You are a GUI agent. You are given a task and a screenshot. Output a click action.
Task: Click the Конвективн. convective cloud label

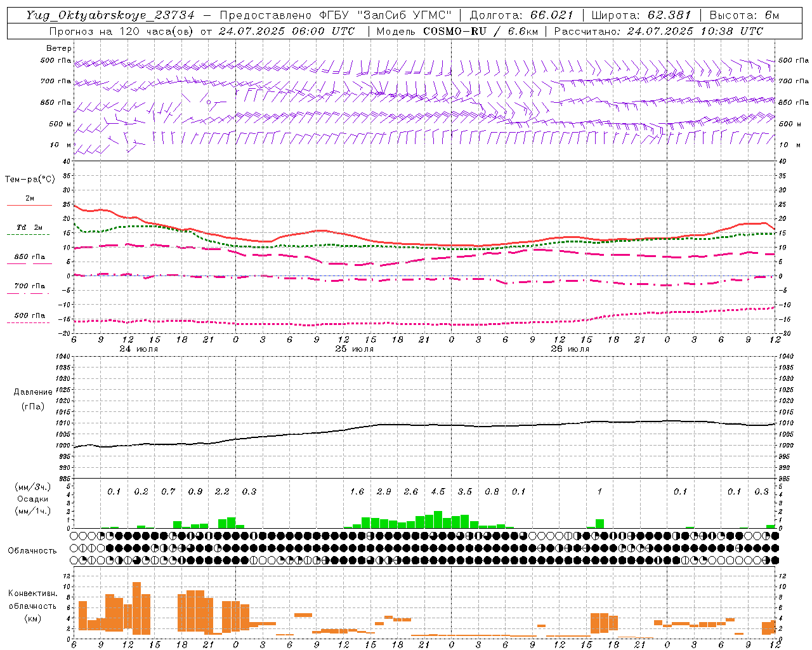coord(32,594)
